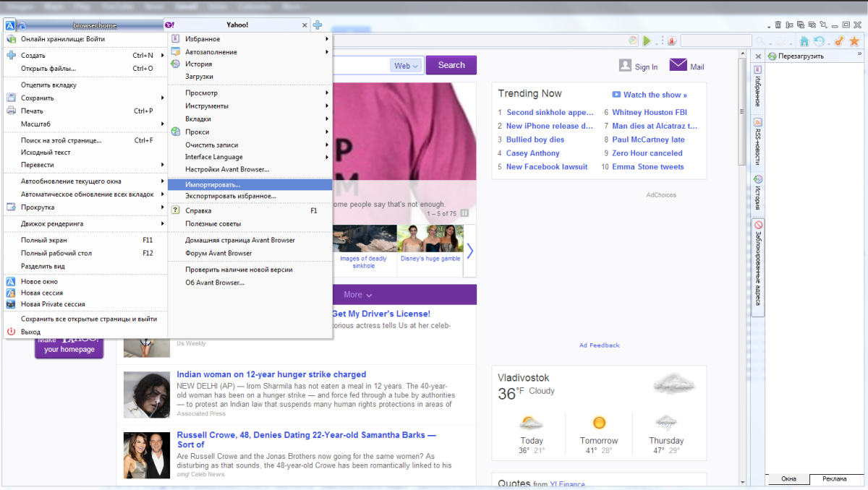Close the right sidebar panel

(x=758, y=56)
